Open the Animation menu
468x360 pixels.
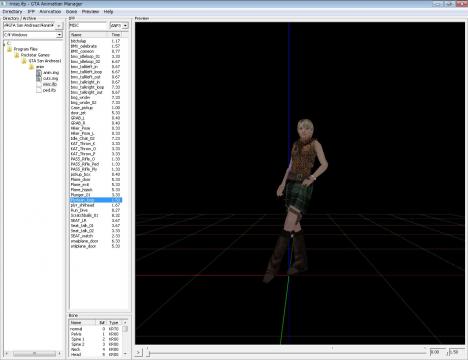[x=50, y=12]
